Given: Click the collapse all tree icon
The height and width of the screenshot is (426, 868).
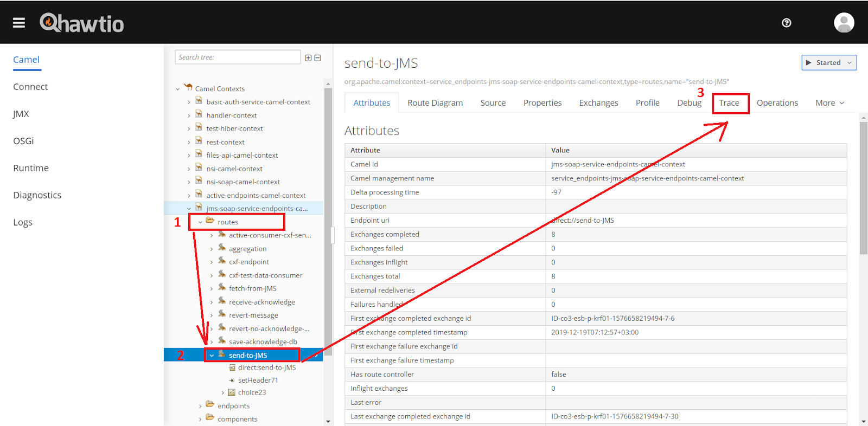Looking at the screenshot, I should (x=318, y=57).
